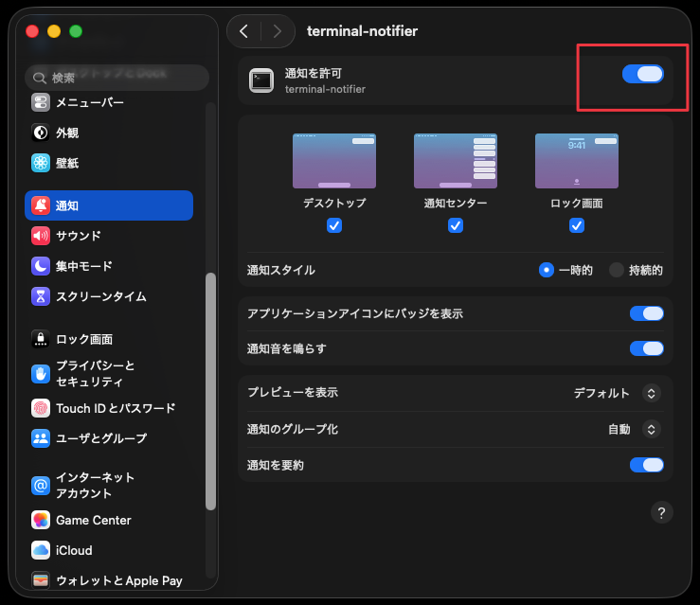Click the Privacy & Security hand icon
This screenshot has height=605, width=700.
(41, 374)
